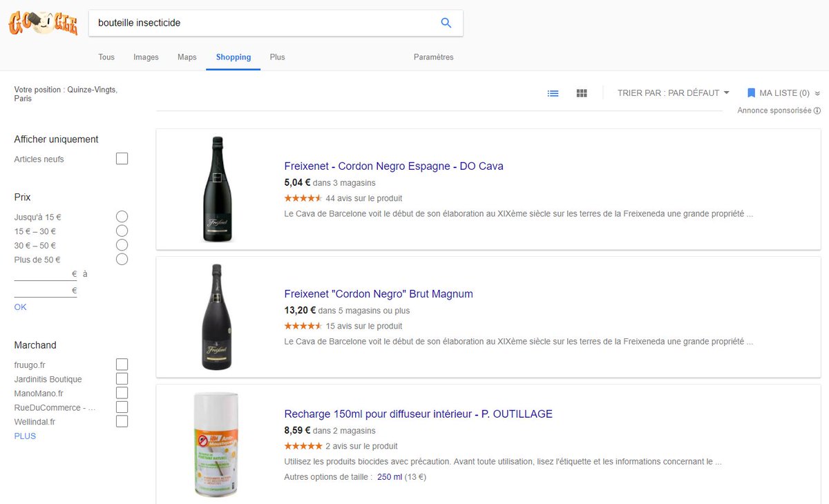Open Freixenet Cordon Negro Espagne product link
Viewport: 829px width, 504px height.
[x=394, y=166]
